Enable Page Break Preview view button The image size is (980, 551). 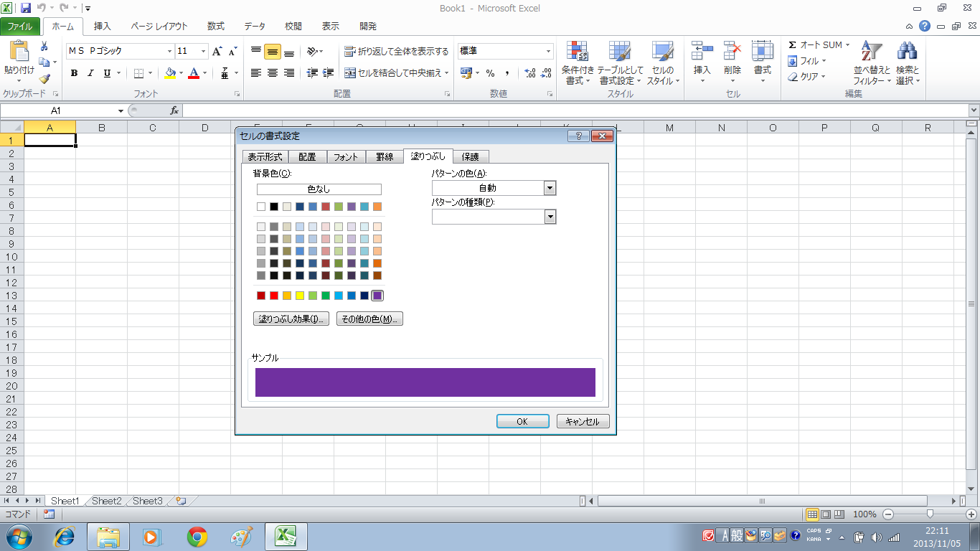[x=839, y=514]
